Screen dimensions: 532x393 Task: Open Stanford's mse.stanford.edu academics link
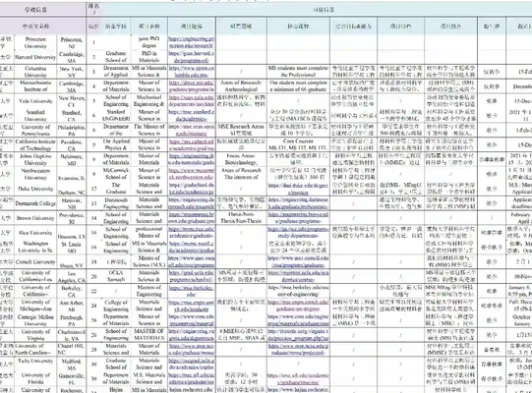click(192, 115)
